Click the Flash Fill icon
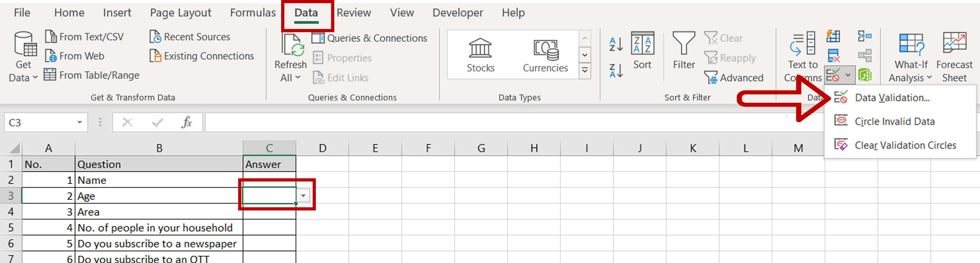The image size is (980, 263). [x=833, y=37]
